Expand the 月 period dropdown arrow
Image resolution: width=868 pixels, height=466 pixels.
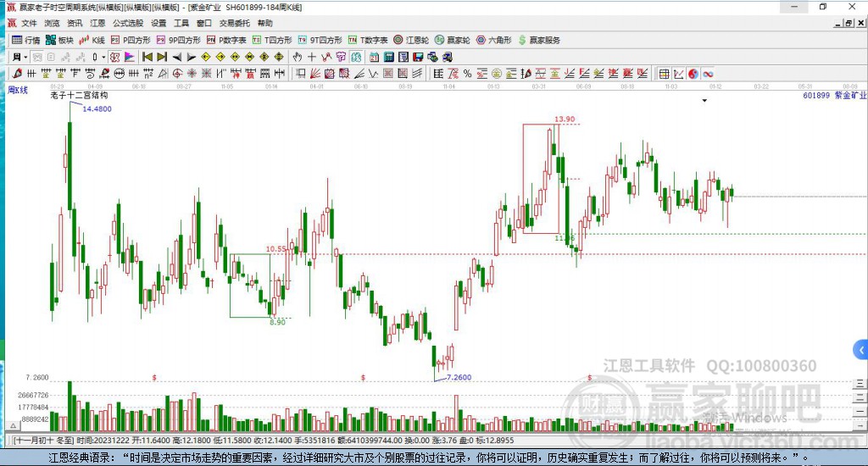25,57
